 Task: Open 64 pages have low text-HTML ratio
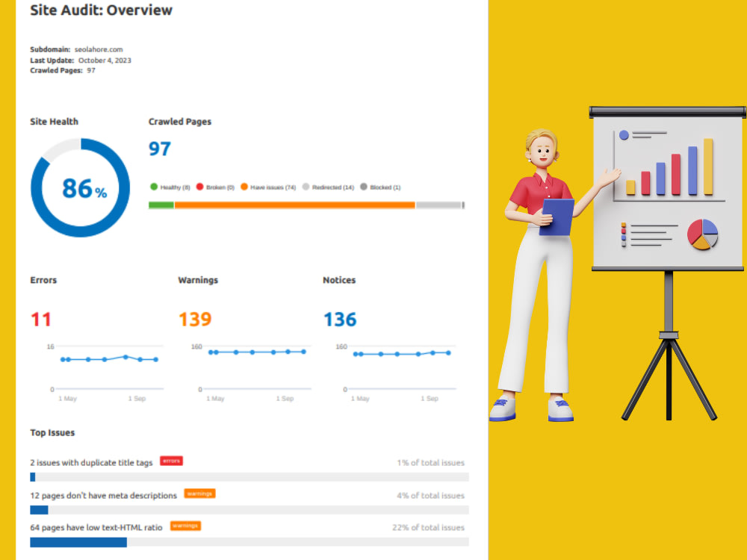coord(96,528)
